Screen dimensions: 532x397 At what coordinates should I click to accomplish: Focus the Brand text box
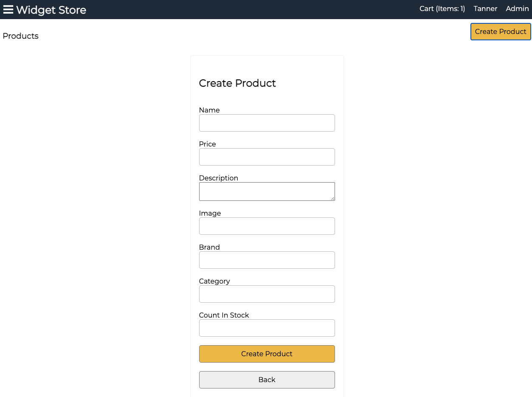(x=267, y=260)
